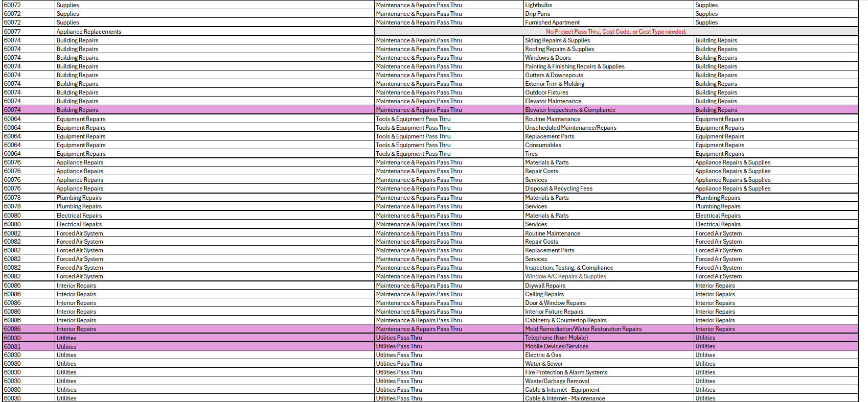Select 'Siding Repairs & Supplies' cell
868x402 pixels.
pyautogui.click(x=608, y=40)
